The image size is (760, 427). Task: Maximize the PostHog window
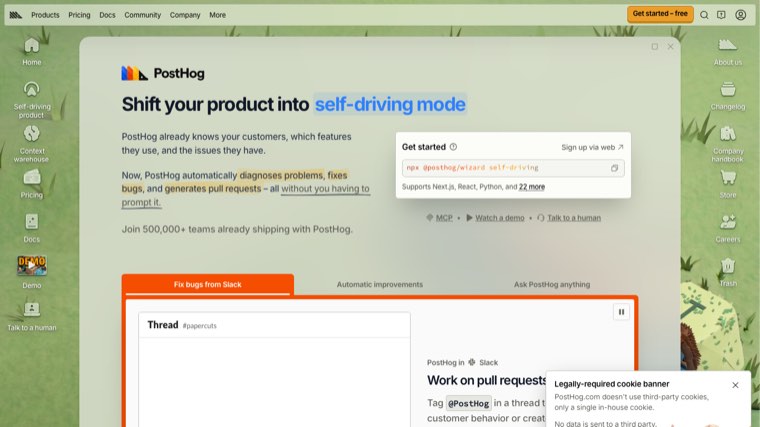tap(655, 47)
